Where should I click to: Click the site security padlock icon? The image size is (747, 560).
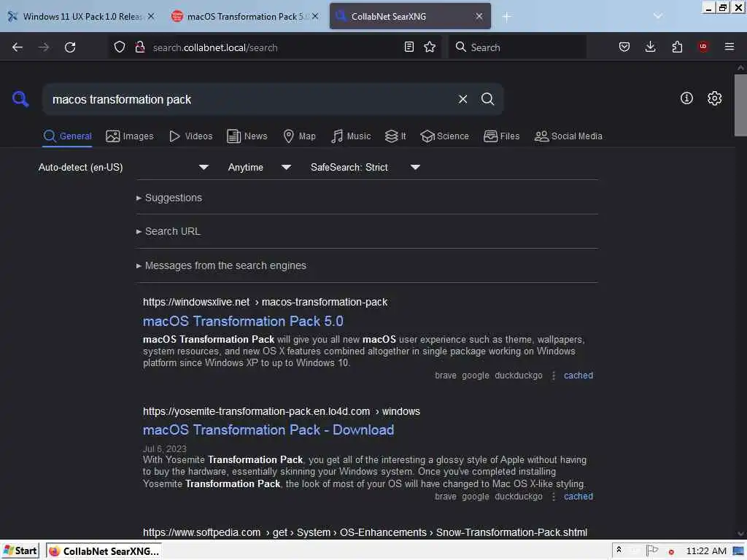[139, 47]
